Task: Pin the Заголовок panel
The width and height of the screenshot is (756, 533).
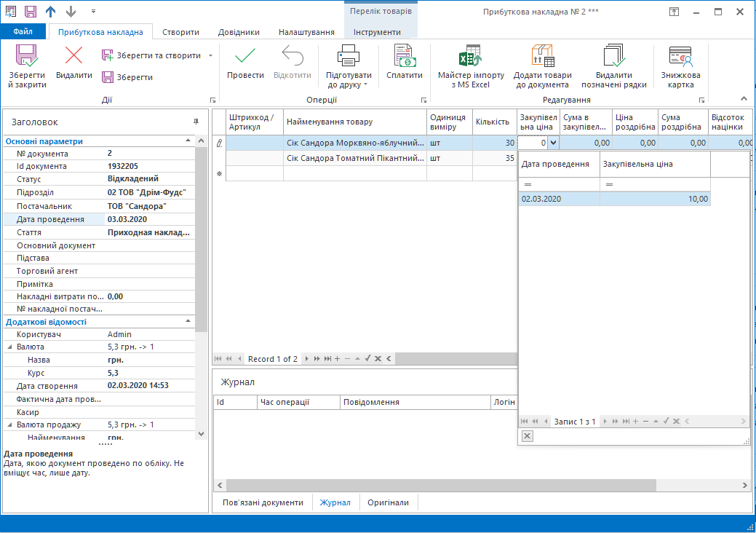Action: [x=196, y=122]
